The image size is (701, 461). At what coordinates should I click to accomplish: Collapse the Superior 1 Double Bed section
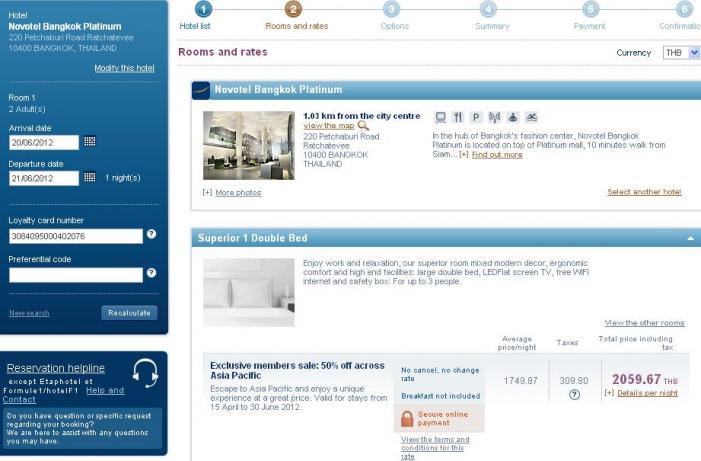click(690, 239)
